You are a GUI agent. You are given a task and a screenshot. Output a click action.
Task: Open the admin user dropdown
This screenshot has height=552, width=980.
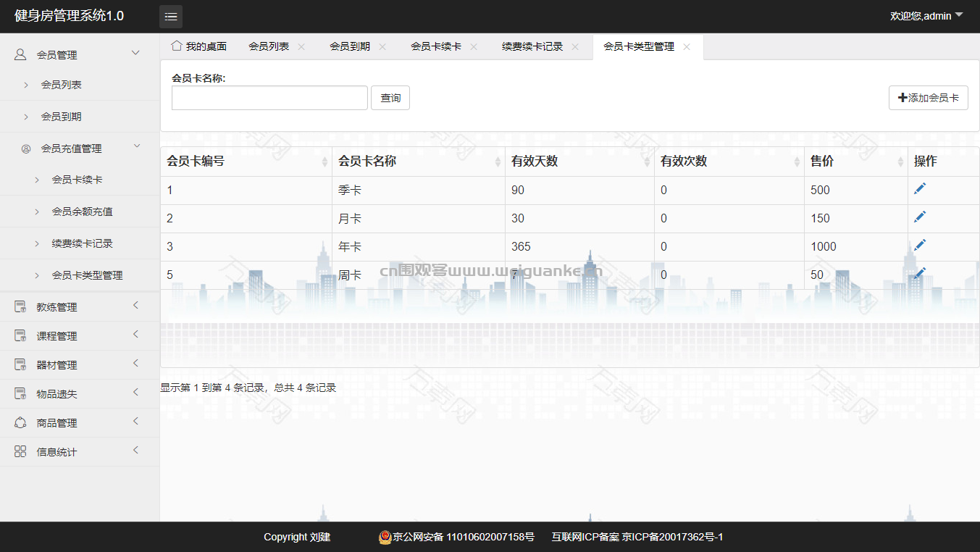pos(926,15)
